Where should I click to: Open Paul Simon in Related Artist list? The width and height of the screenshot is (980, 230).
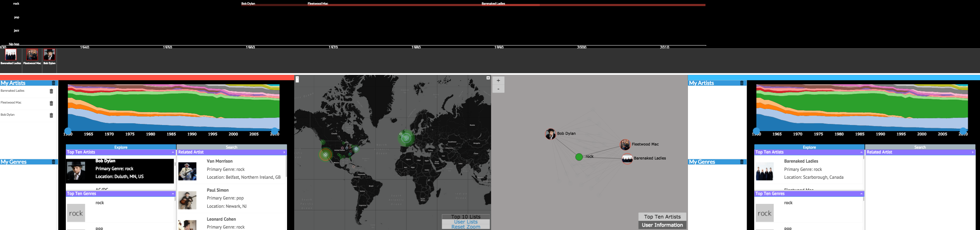click(232, 198)
